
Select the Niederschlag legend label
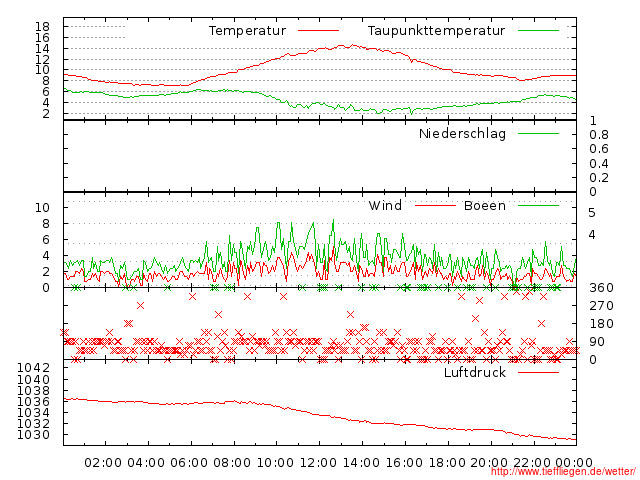[462, 134]
